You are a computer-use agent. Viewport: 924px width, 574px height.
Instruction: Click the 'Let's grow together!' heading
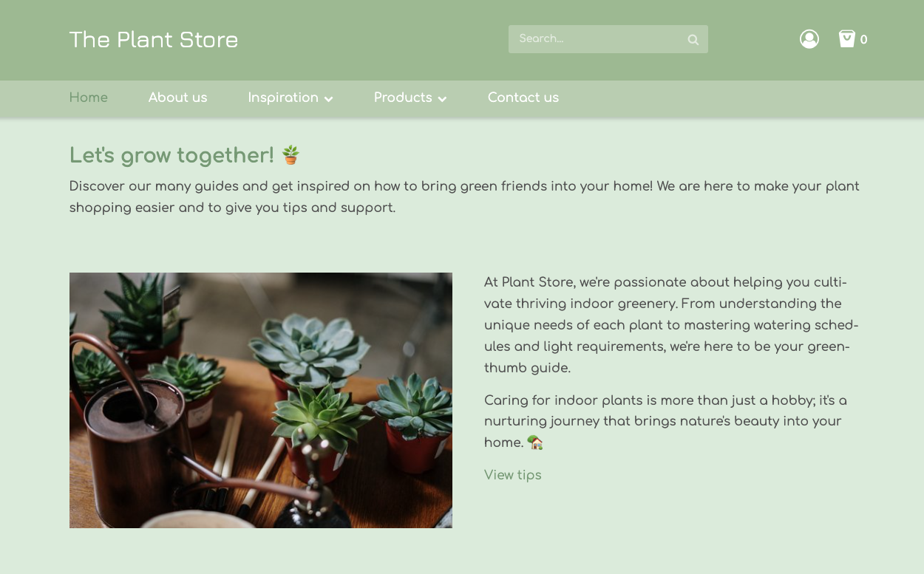[x=171, y=155]
